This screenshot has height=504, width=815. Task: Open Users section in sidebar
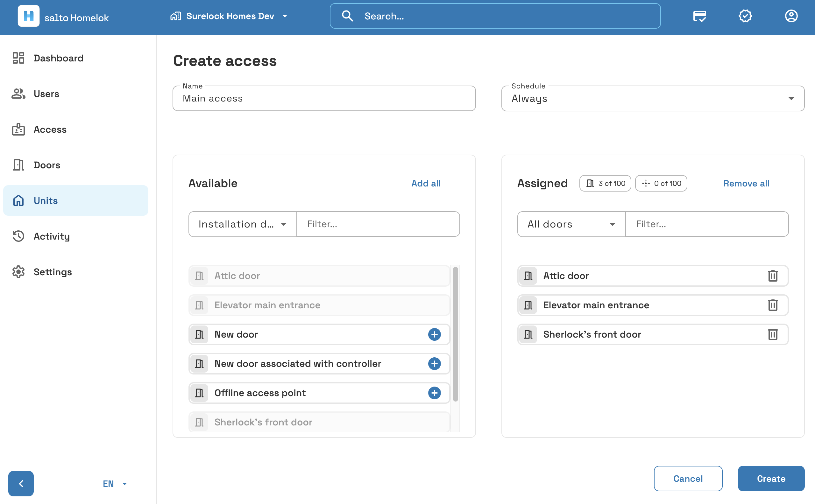tap(76, 94)
